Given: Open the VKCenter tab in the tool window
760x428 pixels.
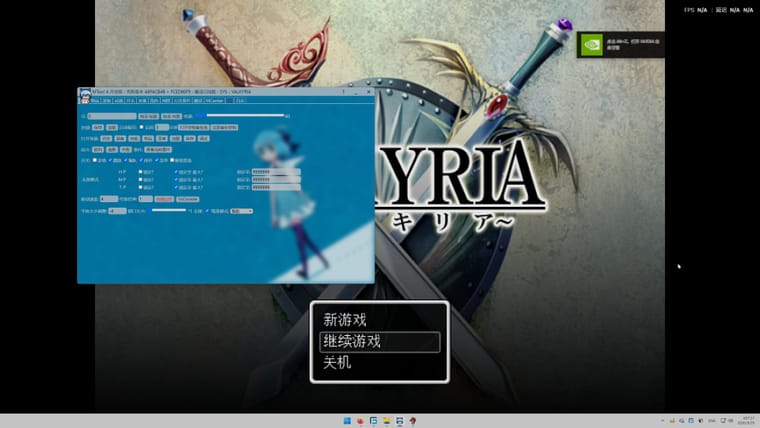Looking at the screenshot, I should pyautogui.click(x=214, y=101).
